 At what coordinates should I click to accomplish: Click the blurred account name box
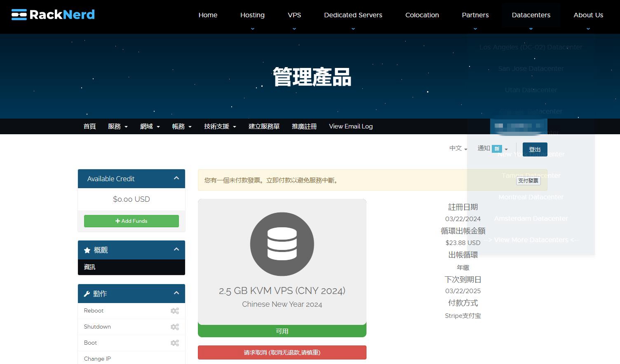point(519,126)
